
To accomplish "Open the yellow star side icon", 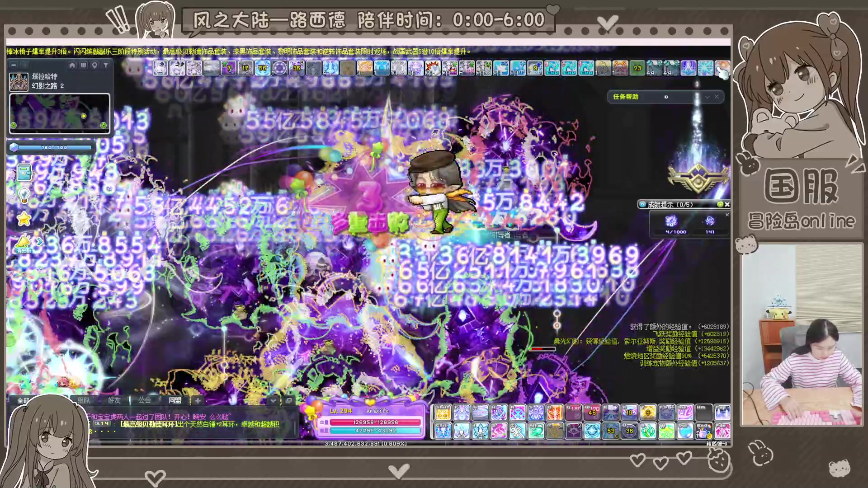I will pyautogui.click(x=24, y=219).
